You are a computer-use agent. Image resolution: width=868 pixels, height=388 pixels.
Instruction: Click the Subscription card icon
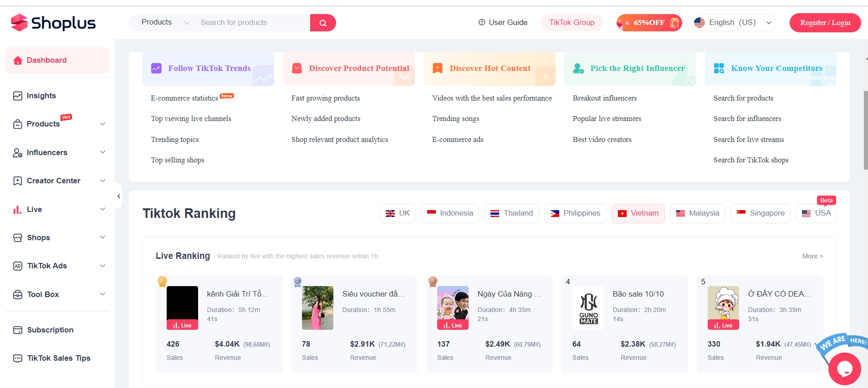[x=18, y=330]
